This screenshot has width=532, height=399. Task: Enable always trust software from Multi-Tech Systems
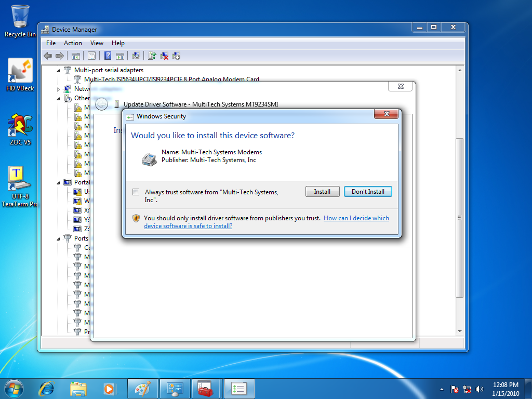pyautogui.click(x=136, y=192)
